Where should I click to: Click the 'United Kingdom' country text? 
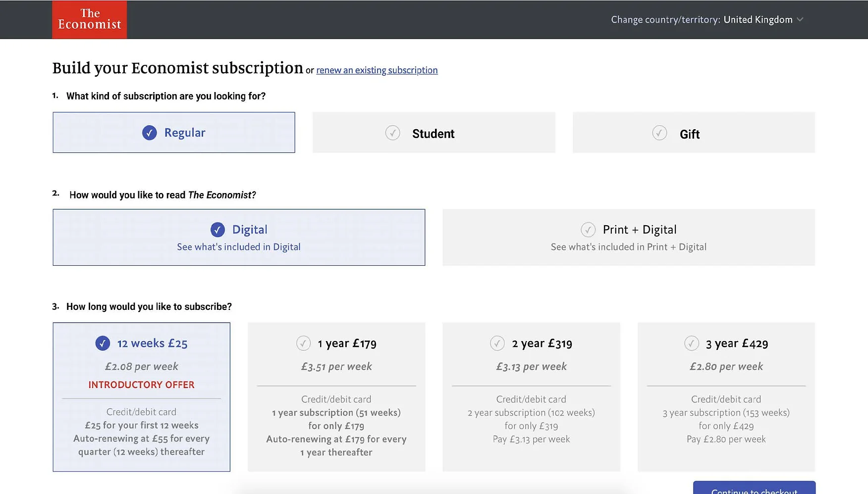point(758,20)
